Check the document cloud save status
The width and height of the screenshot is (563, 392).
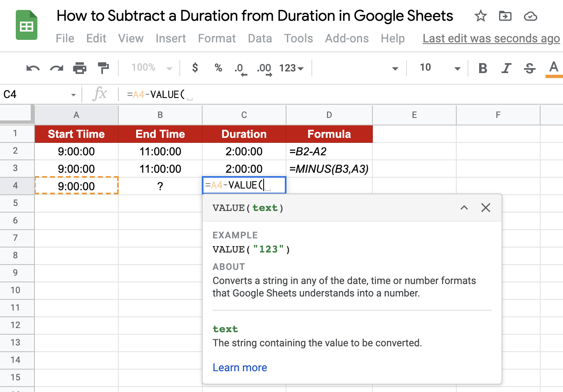pos(530,16)
